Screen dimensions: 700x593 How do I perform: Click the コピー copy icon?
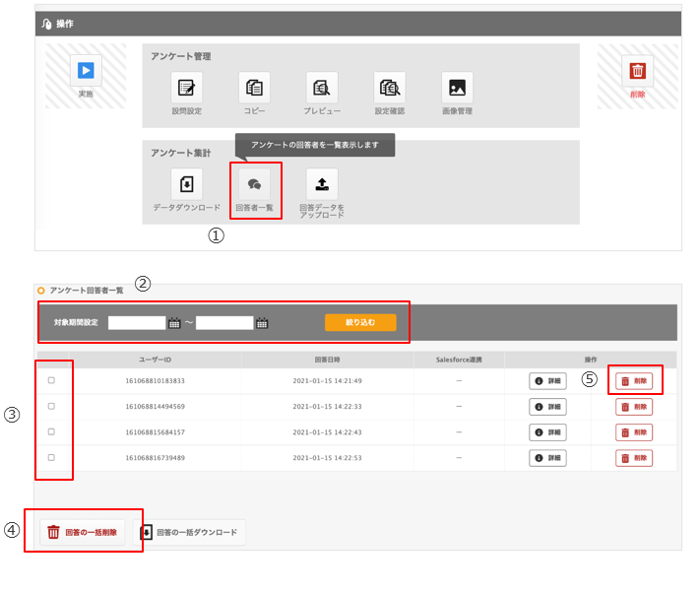(x=254, y=88)
